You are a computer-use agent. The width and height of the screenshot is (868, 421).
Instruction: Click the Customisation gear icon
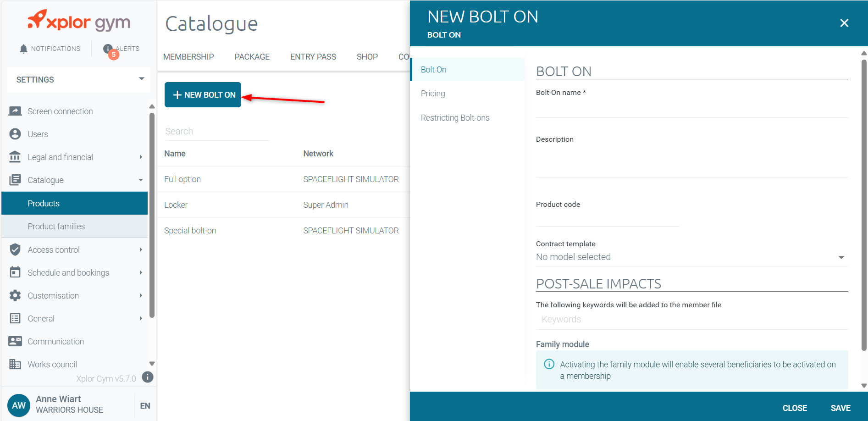(15, 295)
